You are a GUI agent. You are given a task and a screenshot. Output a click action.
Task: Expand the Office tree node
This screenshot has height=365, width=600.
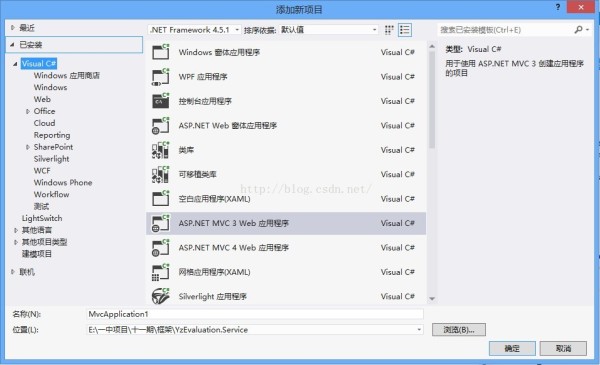tap(28, 111)
